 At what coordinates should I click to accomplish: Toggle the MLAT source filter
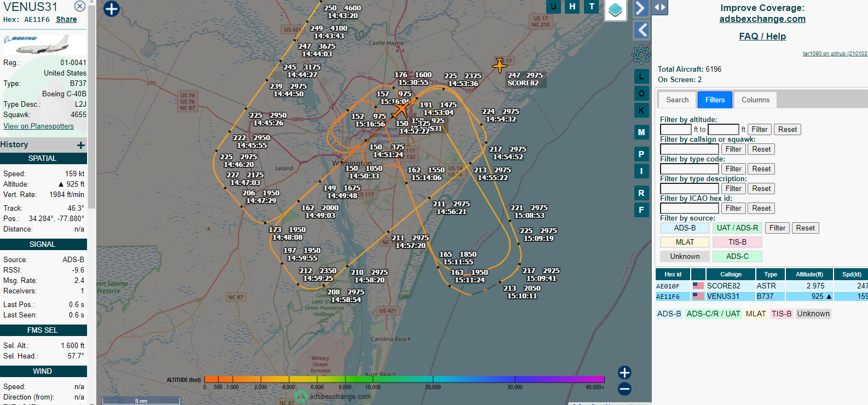pos(685,242)
